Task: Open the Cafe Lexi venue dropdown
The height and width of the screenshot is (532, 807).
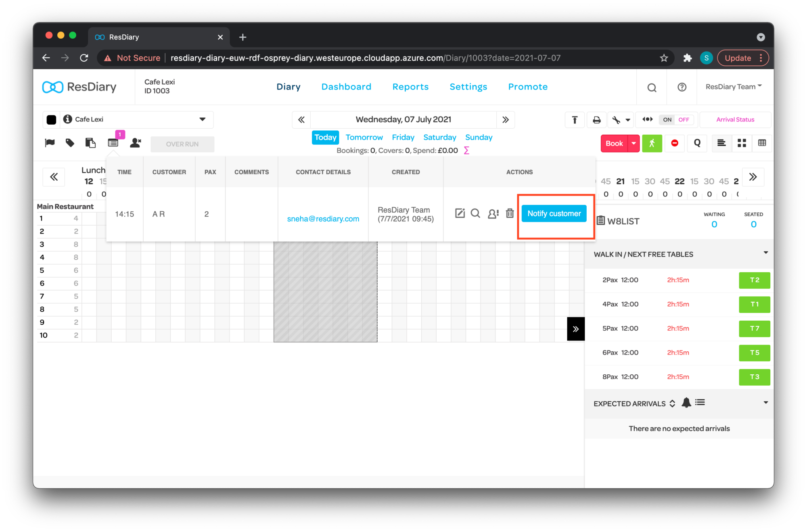Action: click(202, 119)
